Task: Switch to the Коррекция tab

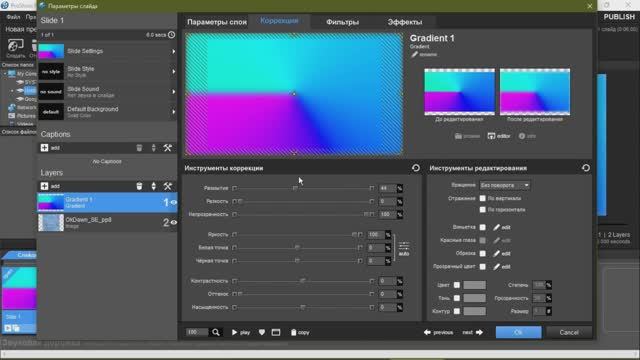Action: click(x=279, y=21)
